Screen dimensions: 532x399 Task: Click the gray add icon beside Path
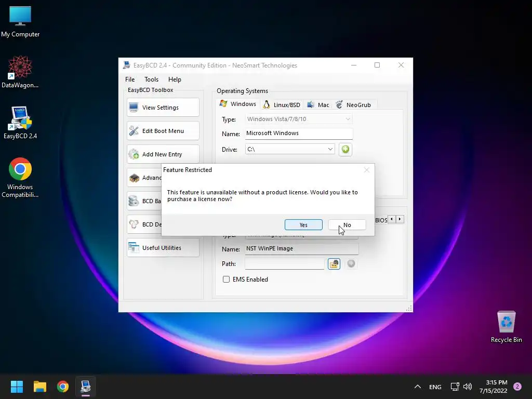351,263
